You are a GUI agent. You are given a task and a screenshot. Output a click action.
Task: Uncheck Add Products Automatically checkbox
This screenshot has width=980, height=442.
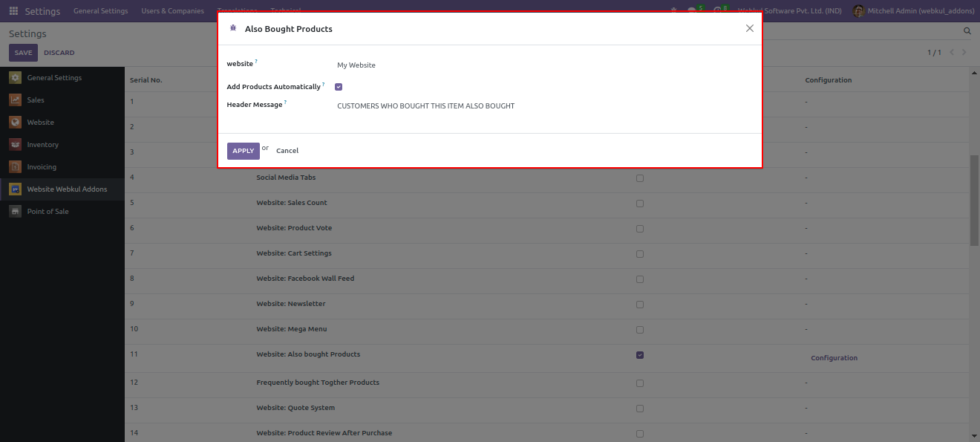point(339,87)
